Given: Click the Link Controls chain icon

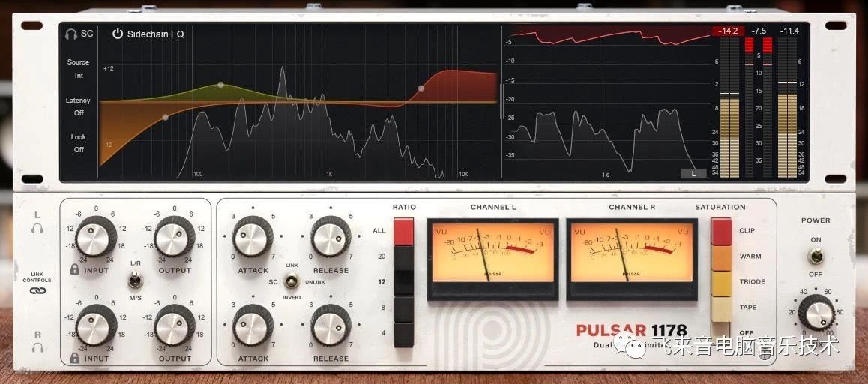Looking at the screenshot, I should click(37, 290).
